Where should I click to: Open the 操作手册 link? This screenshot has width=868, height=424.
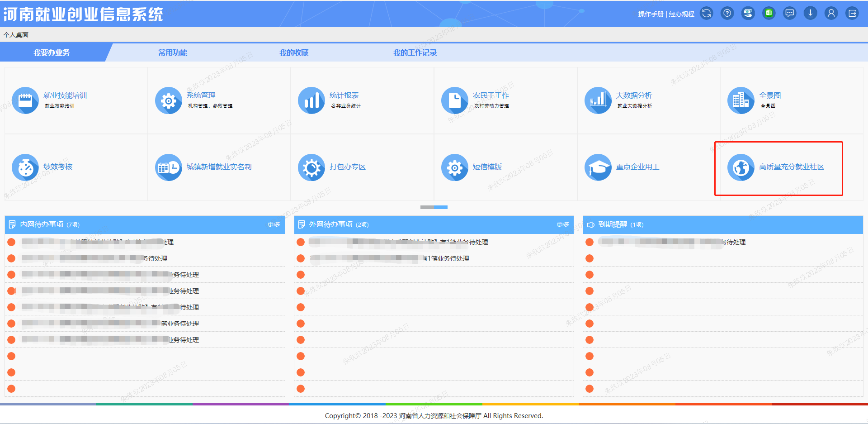pos(651,14)
